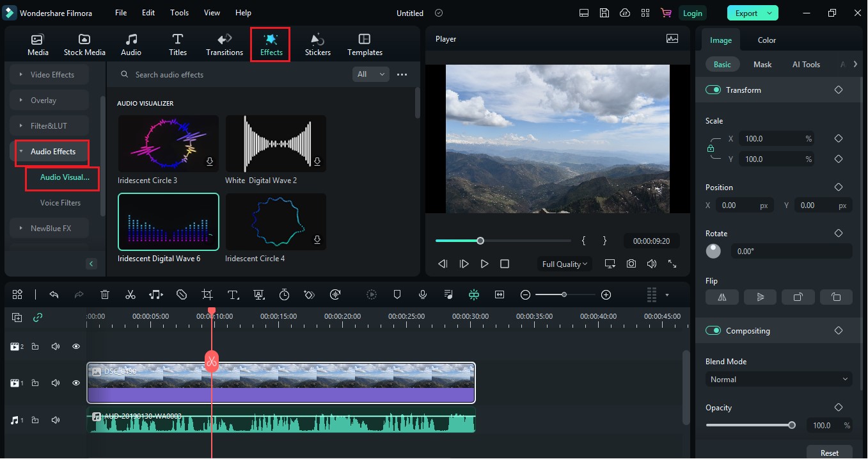
Task: Mute video track 1 audio
Action: point(56,383)
